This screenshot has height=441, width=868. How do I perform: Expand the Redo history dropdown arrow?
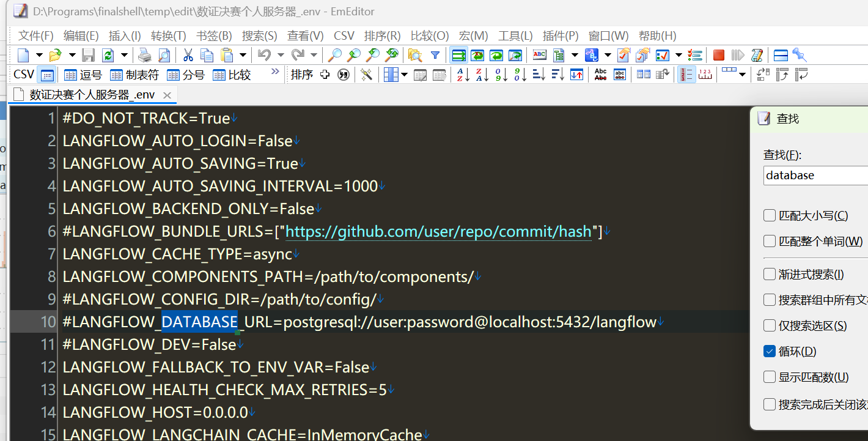314,55
